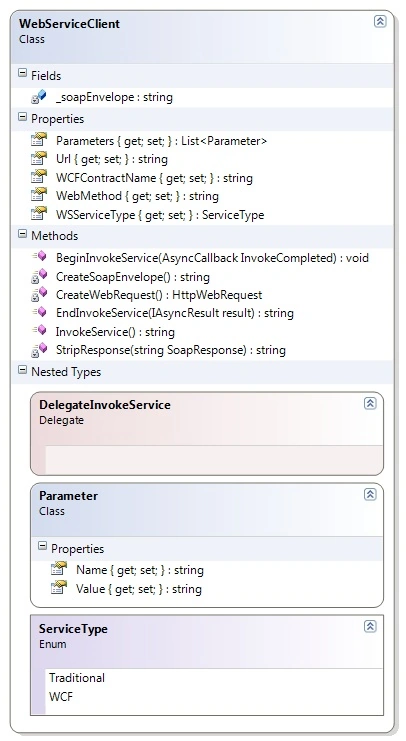Click the _soapEnvelope private field icon

click(39, 97)
